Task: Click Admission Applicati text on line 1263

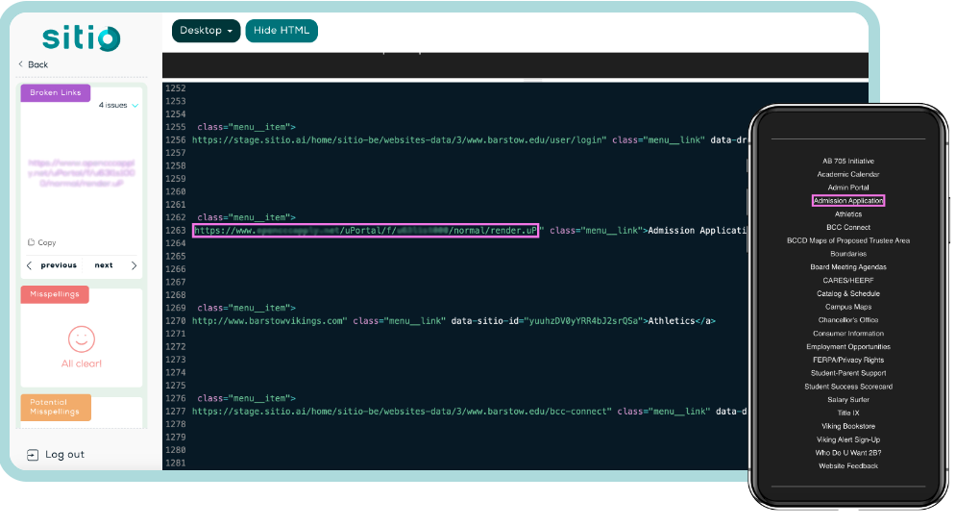Action: 698,231
